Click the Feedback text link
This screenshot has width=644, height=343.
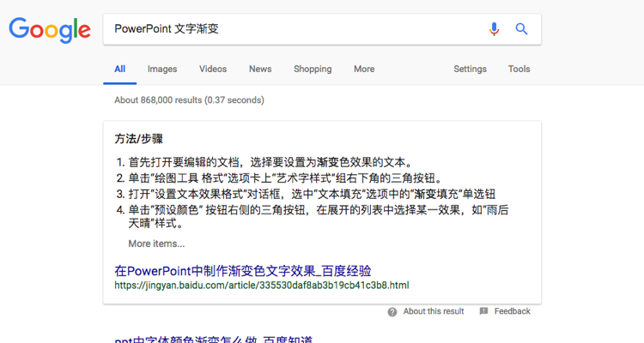pyautogui.click(x=512, y=312)
